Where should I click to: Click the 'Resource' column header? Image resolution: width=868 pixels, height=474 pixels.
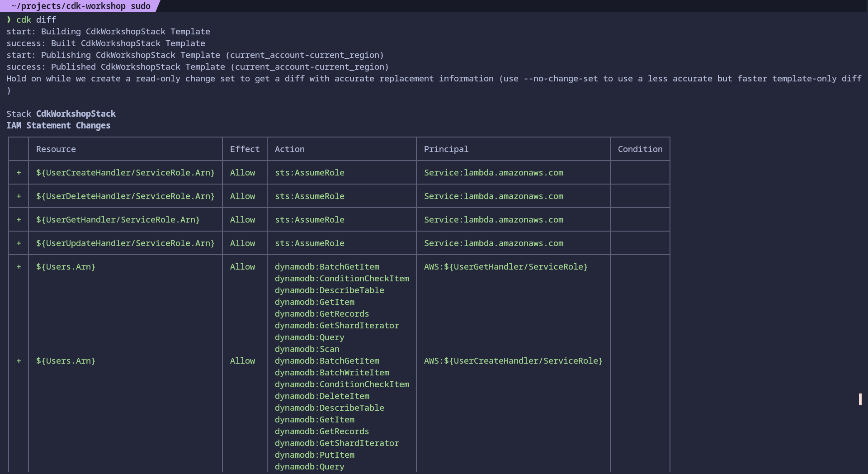(x=56, y=149)
